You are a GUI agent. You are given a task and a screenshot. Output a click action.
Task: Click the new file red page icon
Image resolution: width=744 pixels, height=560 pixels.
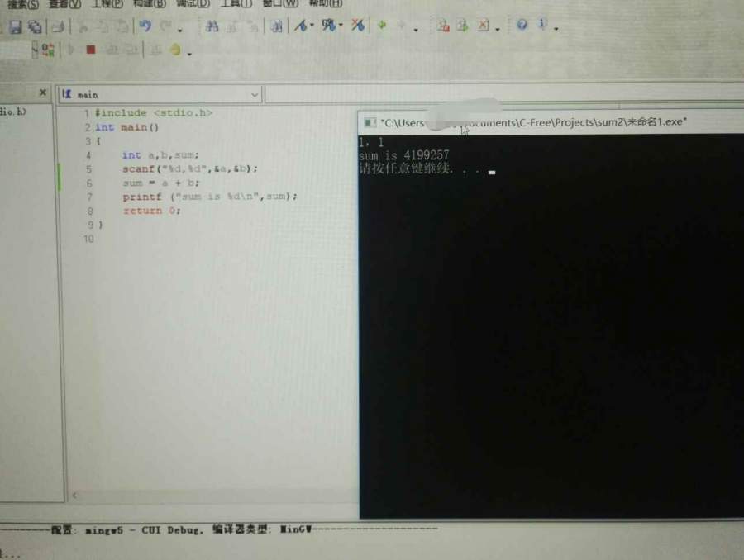(x=443, y=25)
